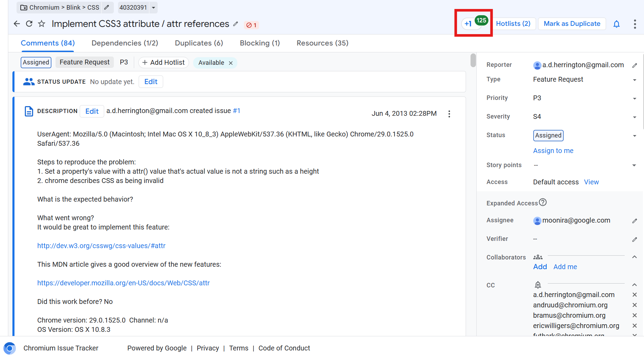Star the issue using the bookmark icon
The width and height of the screenshot is (644, 357).
[x=41, y=24]
